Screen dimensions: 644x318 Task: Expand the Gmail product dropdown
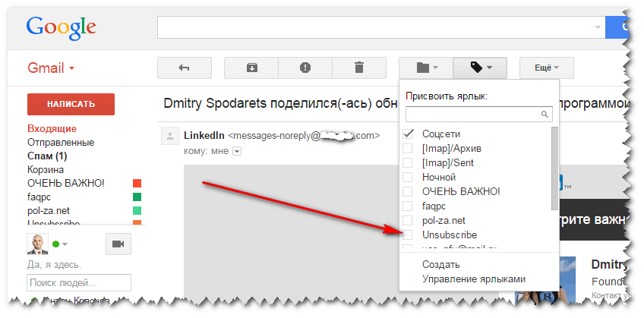click(x=51, y=68)
